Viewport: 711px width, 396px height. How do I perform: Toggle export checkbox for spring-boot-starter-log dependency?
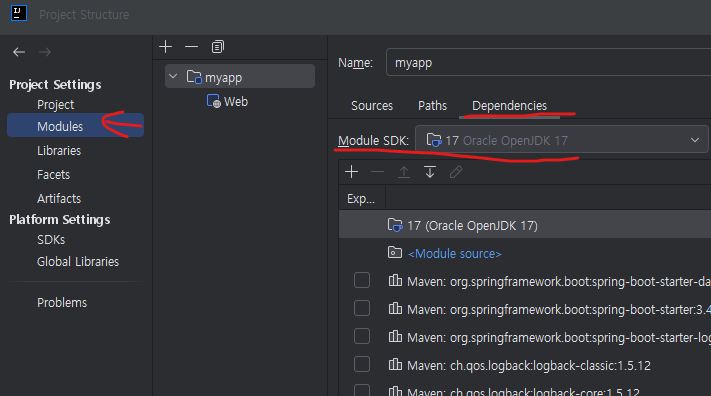point(362,337)
